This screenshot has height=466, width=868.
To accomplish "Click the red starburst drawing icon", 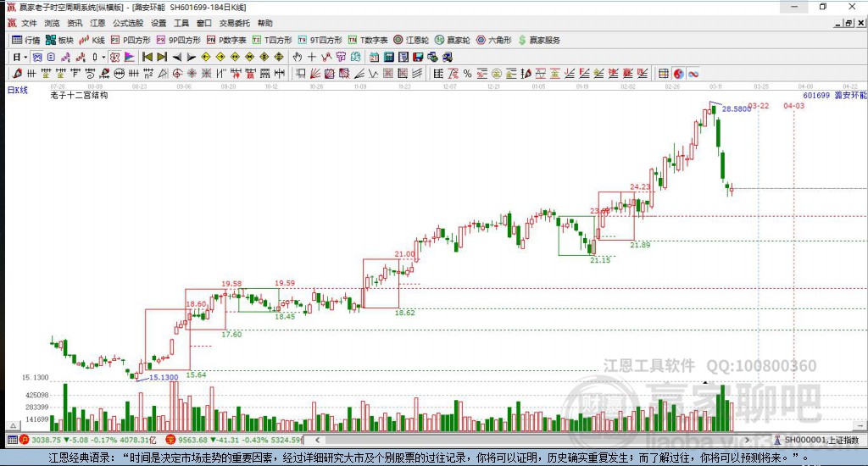I will coord(192,74).
